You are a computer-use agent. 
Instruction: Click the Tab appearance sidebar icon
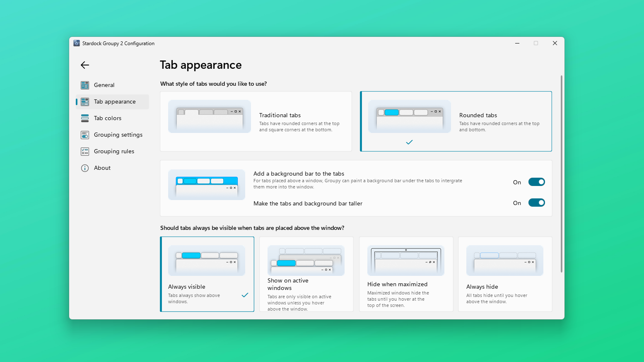[85, 101]
